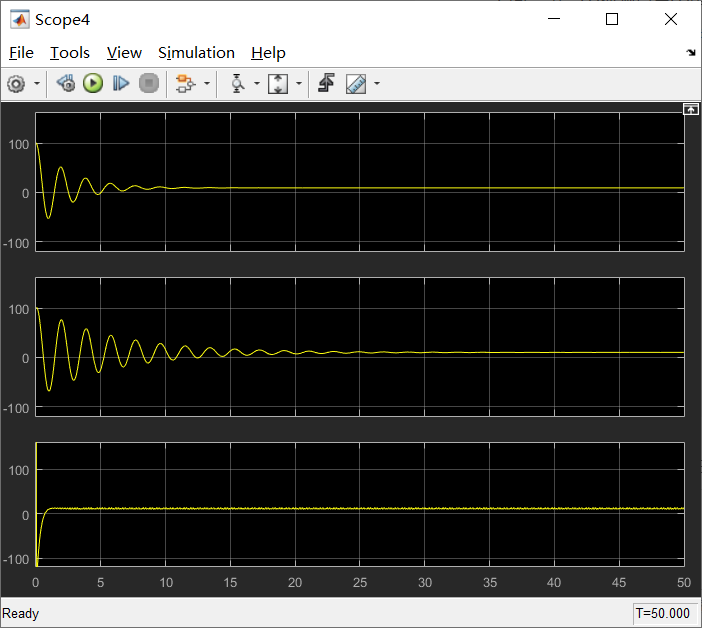Click the Triggers icon

coord(326,83)
